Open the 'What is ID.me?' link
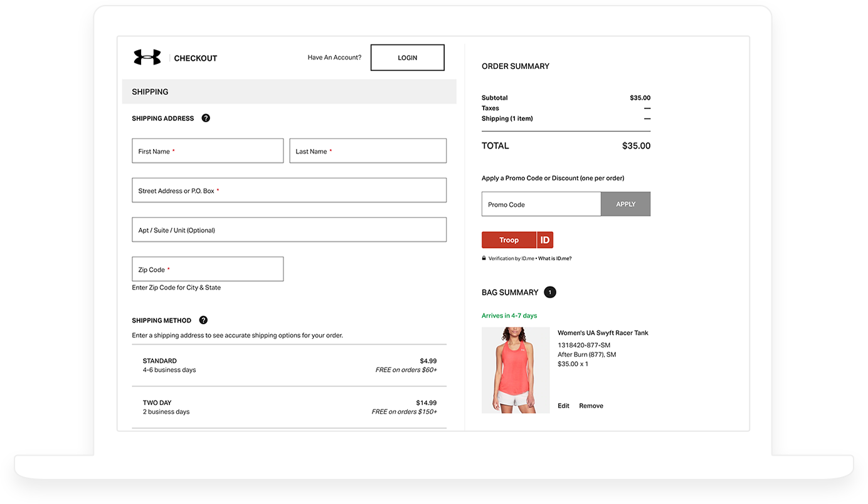The width and height of the screenshot is (868, 504). 555,258
